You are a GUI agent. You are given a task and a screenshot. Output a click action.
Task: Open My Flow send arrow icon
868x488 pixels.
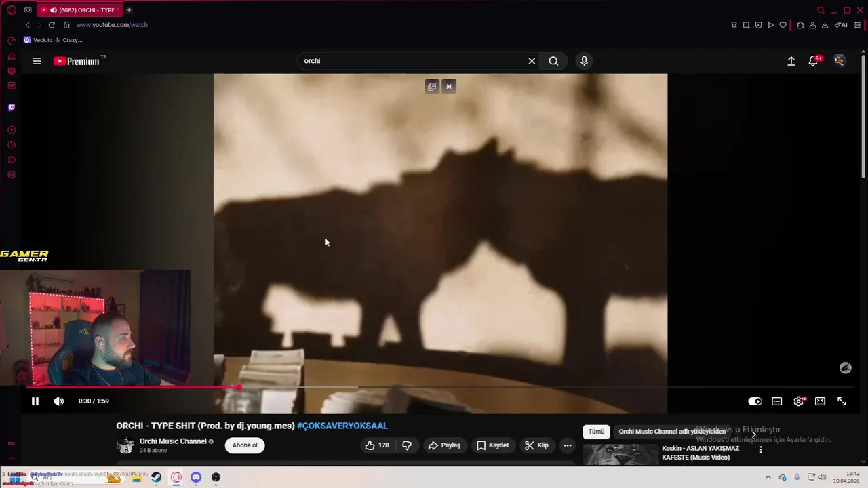(x=770, y=25)
